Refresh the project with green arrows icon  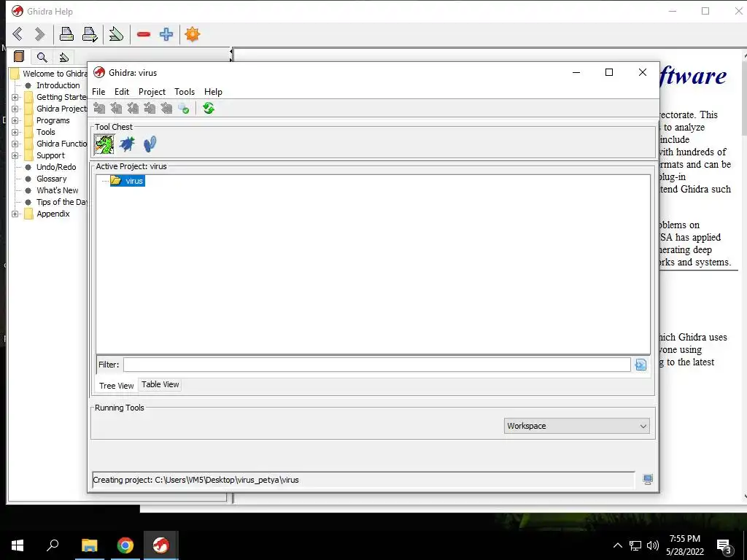208,109
